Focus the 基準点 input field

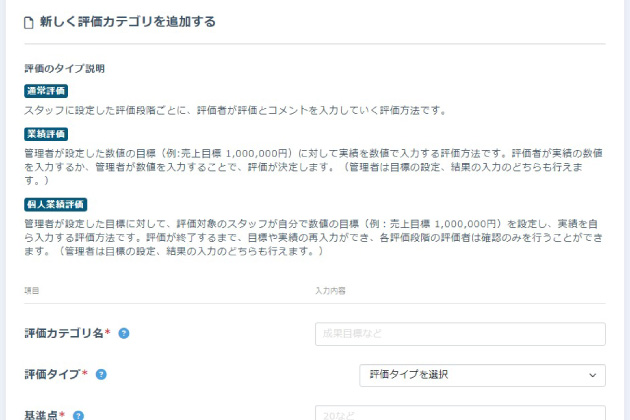coord(460,413)
